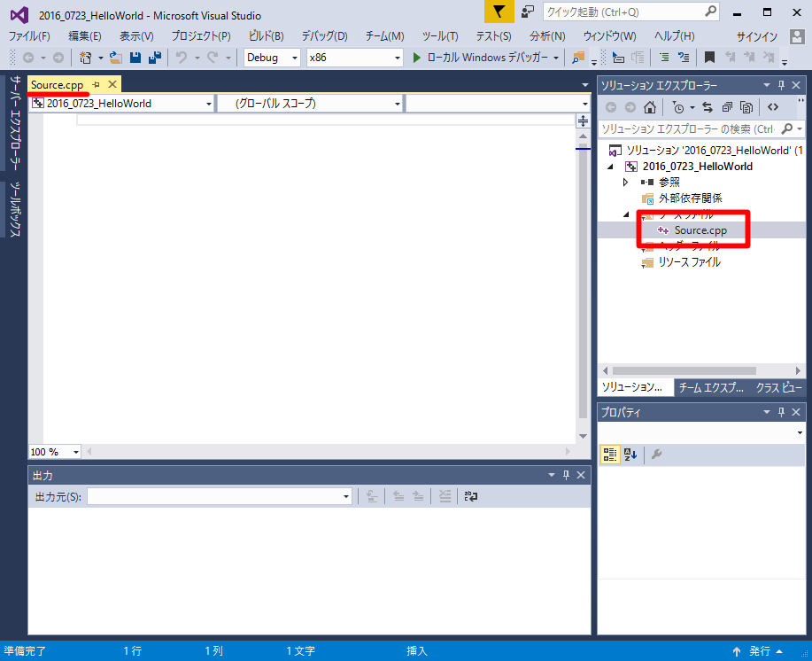Click the Redo arrow icon

(213, 58)
